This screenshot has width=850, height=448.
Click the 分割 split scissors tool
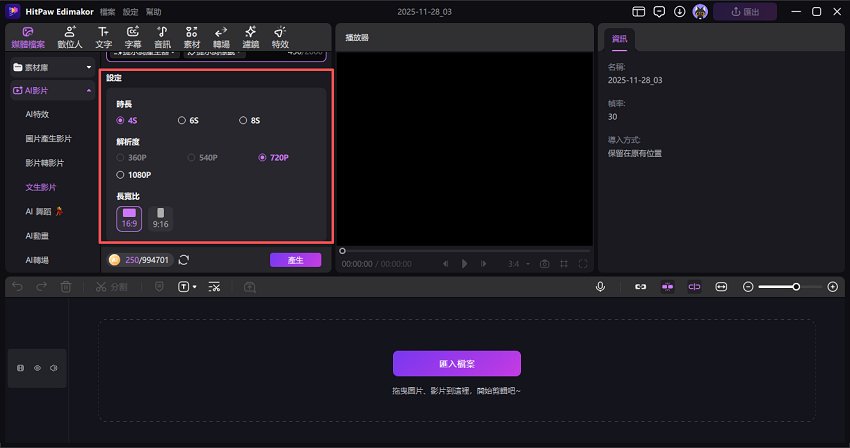pos(111,286)
